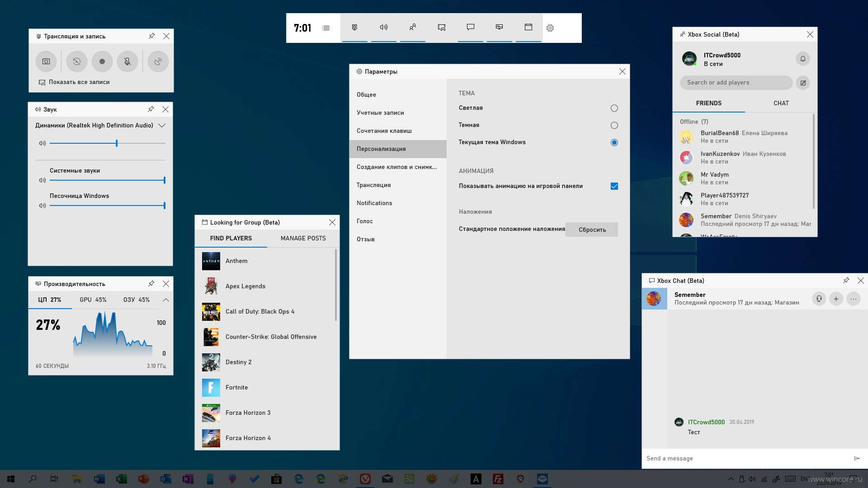Open more options ellipsis in Xbox Chat

pyautogui.click(x=854, y=299)
